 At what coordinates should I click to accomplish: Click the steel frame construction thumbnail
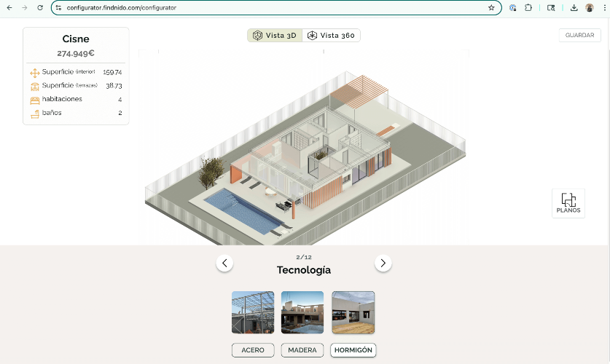(253, 312)
